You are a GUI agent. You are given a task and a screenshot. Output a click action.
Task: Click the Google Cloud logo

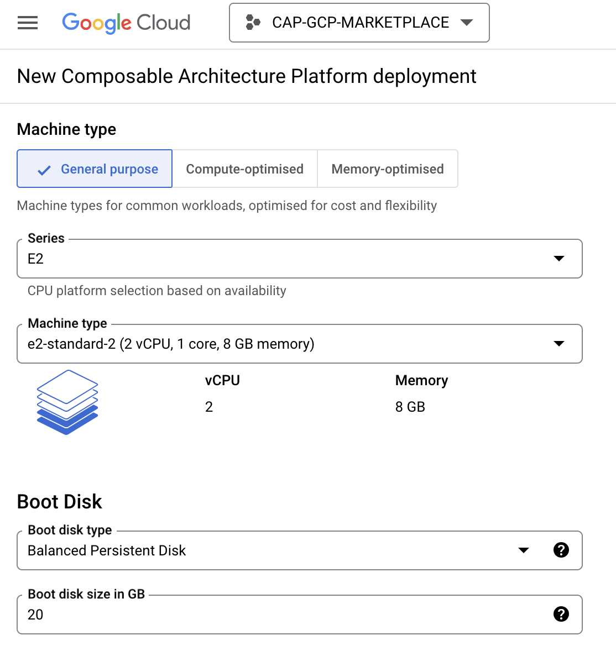point(126,23)
